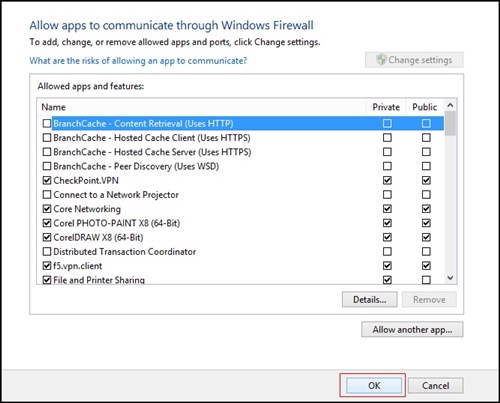
Task: Toggle Private for BranchCache Hosted Cache Server
Action: (x=387, y=152)
